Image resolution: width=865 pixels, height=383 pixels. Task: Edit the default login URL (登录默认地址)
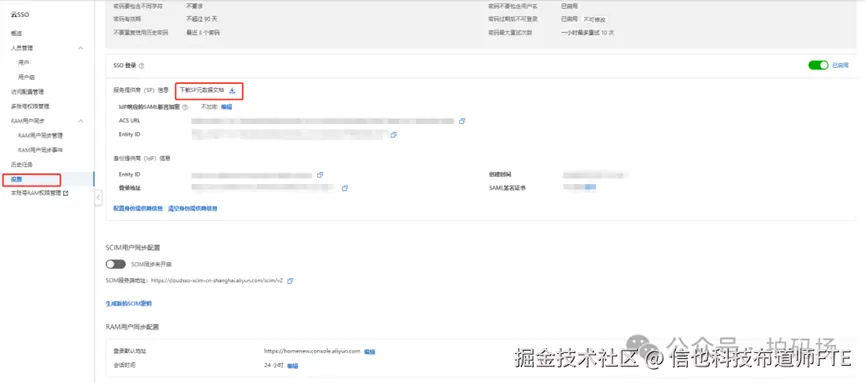coord(370,352)
